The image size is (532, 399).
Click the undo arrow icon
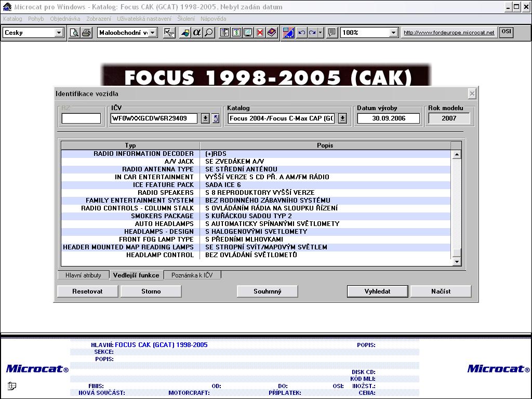coord(301,33)
